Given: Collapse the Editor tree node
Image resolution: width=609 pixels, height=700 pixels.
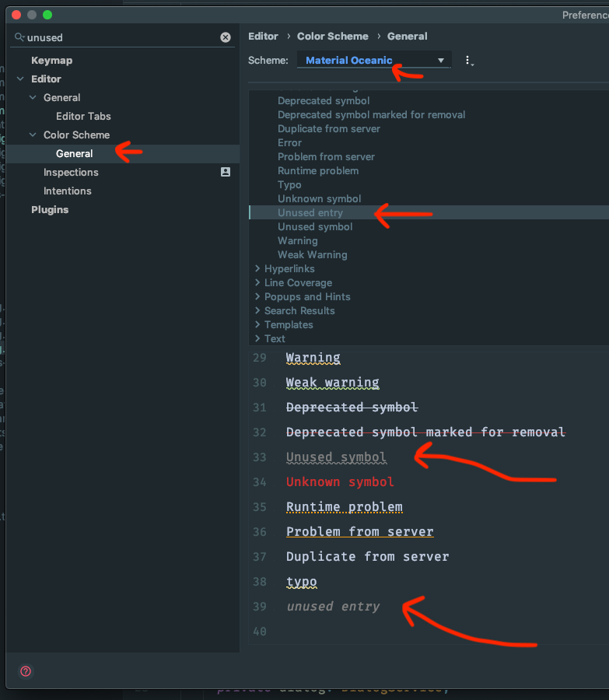Looking at the screenshot, I should pyautogui.click(x=20, y=79).
